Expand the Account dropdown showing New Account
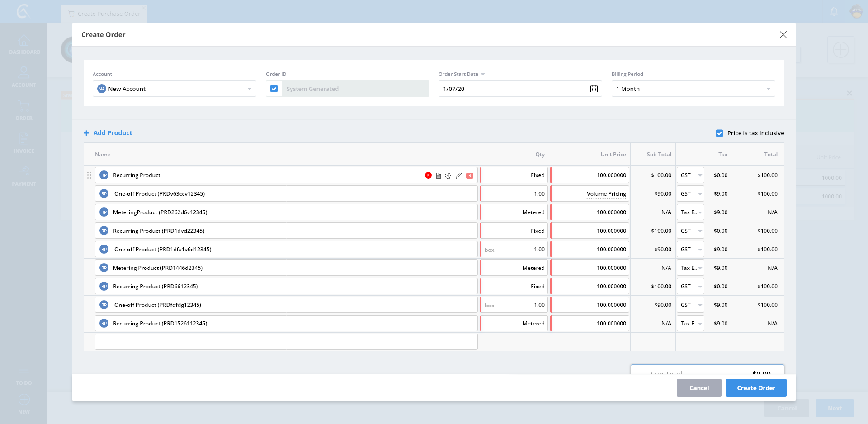This screenshot has width=868, height=424. click(x=249, y=89)
